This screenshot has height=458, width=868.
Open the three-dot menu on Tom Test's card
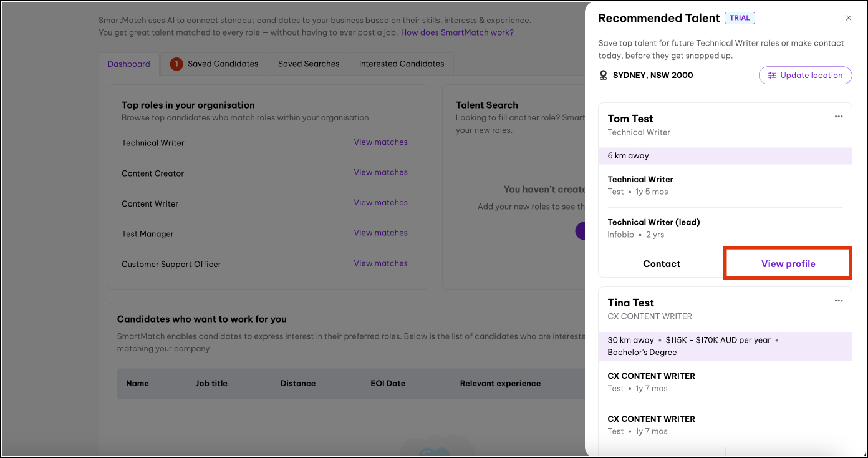click(x=838, y=116)
